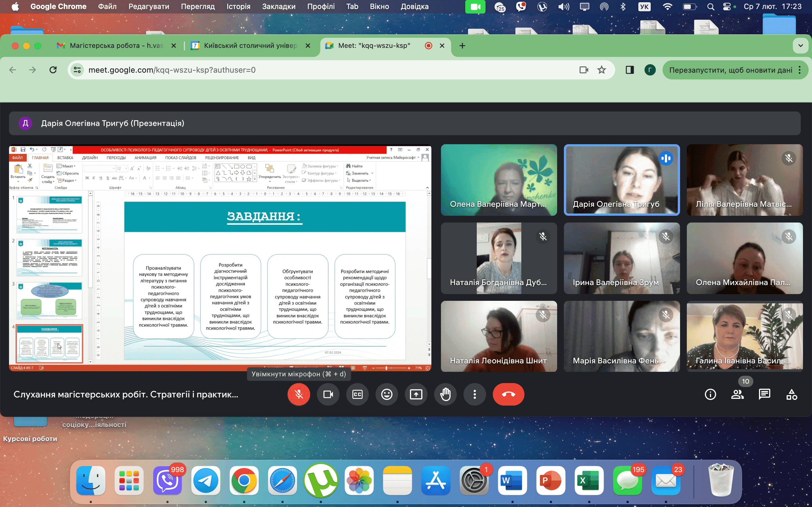
Task: Open the meeting chat panel
Action: [764, 394]
